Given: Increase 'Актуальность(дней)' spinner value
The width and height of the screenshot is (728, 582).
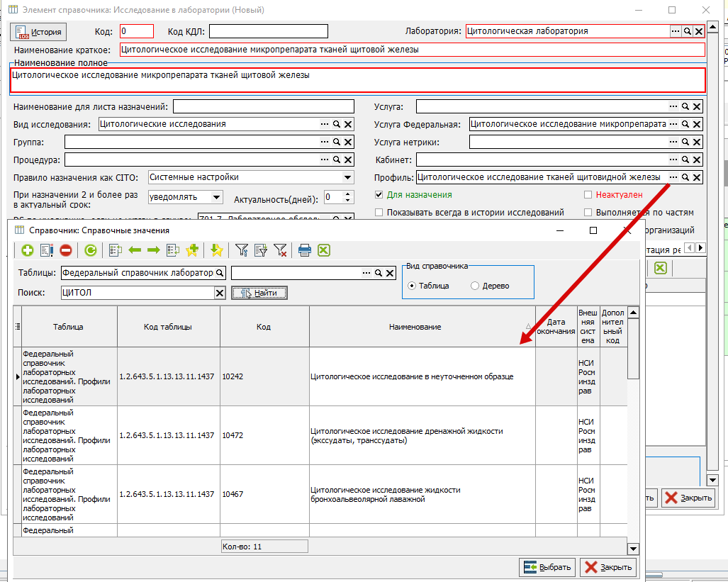Looking at the screenshot, I should tap(348, 194).
